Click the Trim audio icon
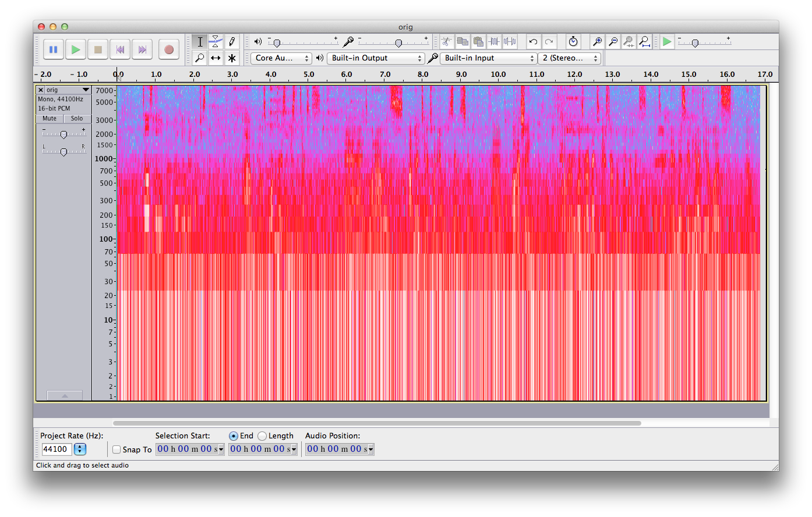Image resolution: width=812 pixels, height=517 pixels. 495,41
